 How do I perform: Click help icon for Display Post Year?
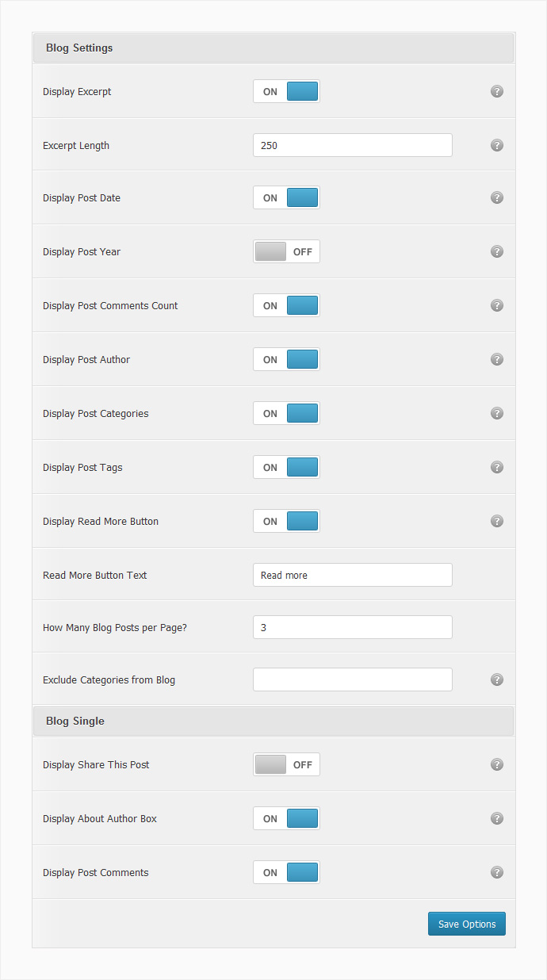pyautogui.click(x=497, y=251)
